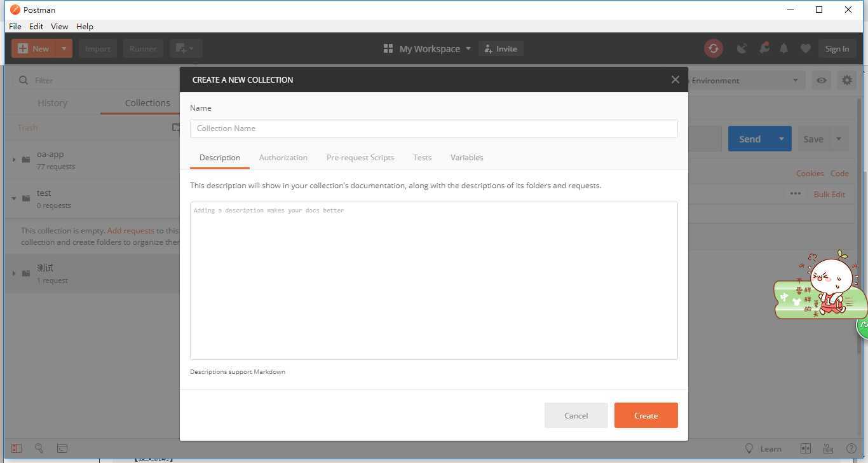Click the Collection Name input field

click(x=434, y=128)
